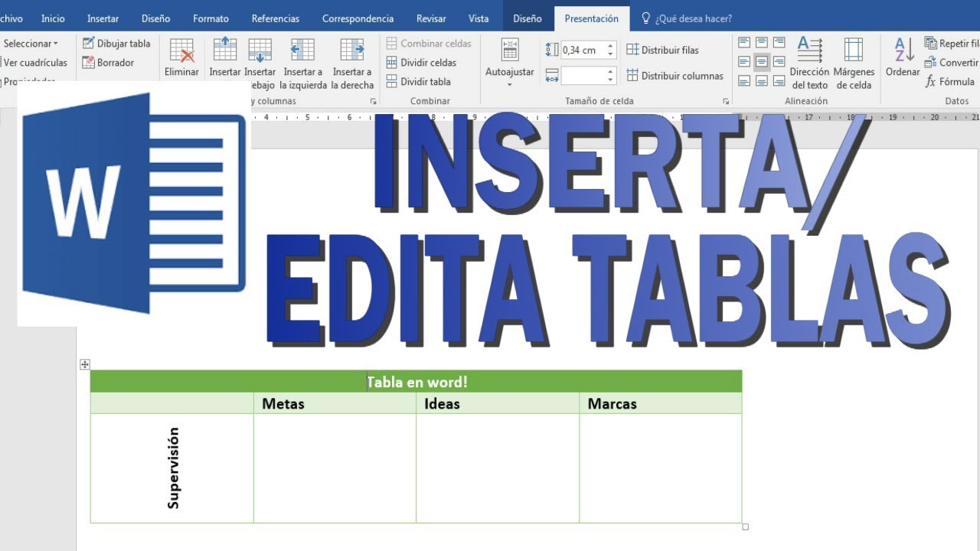The image size is (980, 551).
Task: Open table tools Diseño tab beside Presentación
Action: tap(528, 18)
